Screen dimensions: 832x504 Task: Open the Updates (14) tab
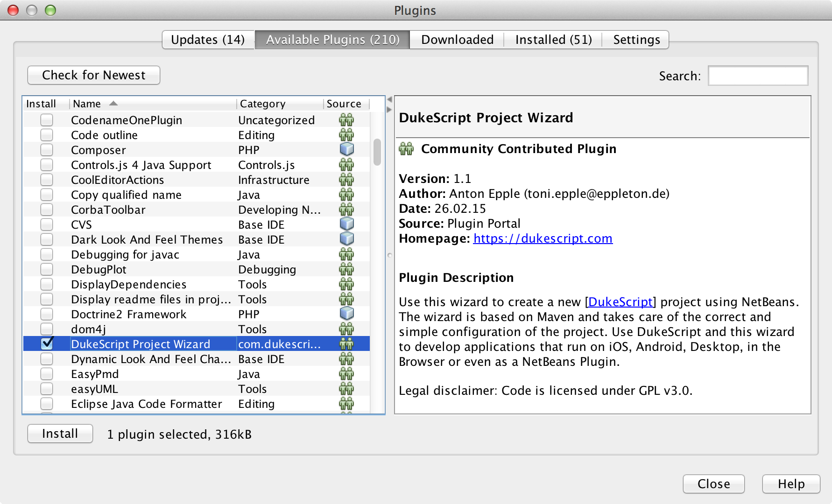pos(208,40)
